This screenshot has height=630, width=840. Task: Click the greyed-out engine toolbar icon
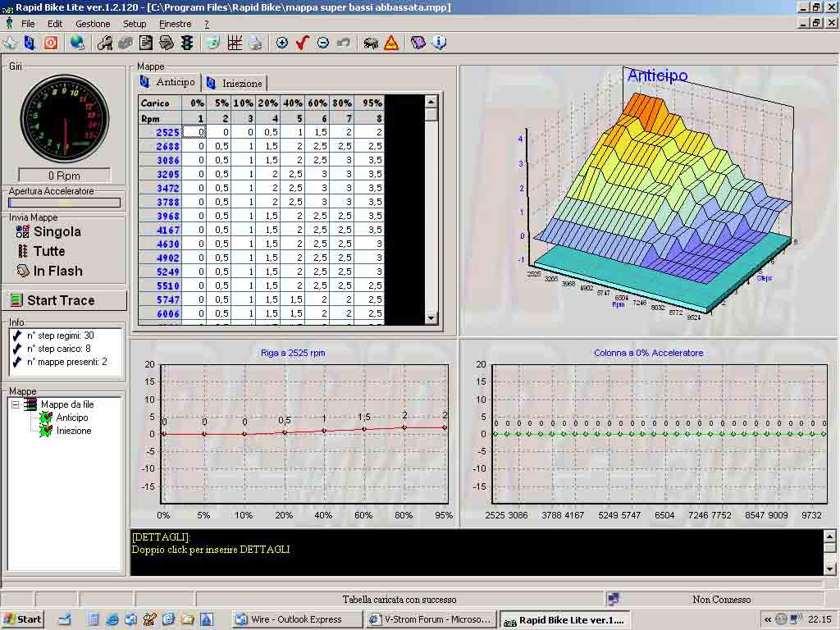click(x=126, y=43)
